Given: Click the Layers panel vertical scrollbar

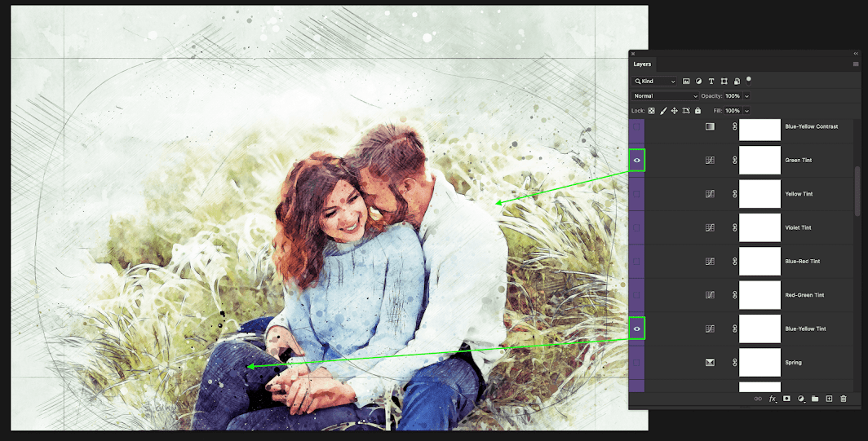Looking at the screenshot, I should point(858,191).
